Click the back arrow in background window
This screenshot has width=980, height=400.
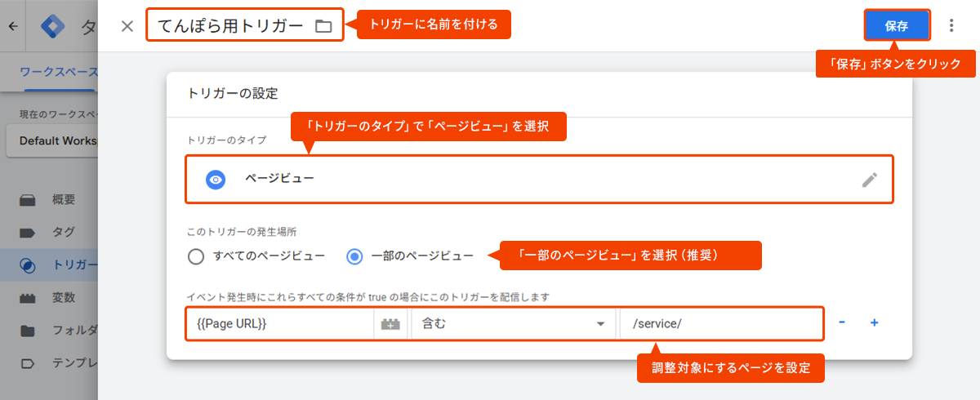(12, 26)
